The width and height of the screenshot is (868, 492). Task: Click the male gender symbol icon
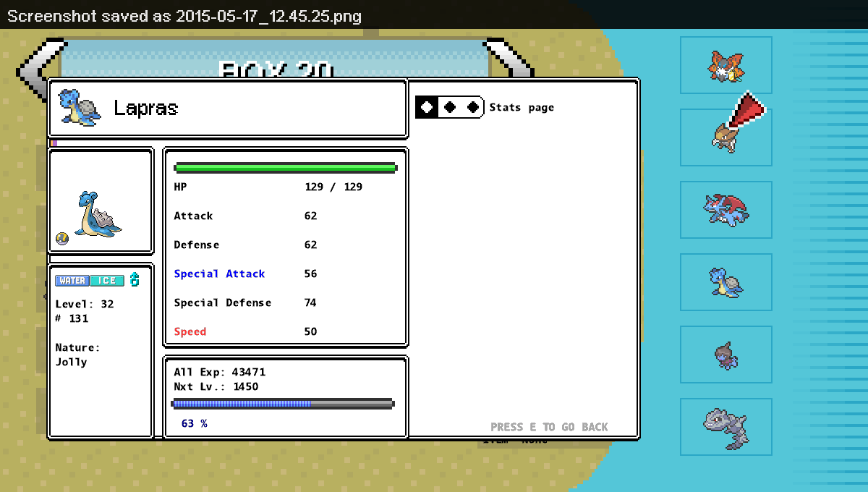(134, 280)
